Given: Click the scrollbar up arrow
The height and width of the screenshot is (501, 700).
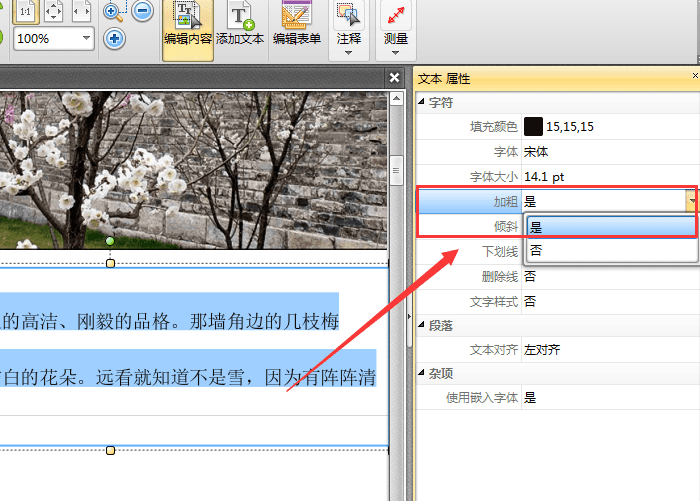Looking at the screenshot, I should (x=396, y=99).
